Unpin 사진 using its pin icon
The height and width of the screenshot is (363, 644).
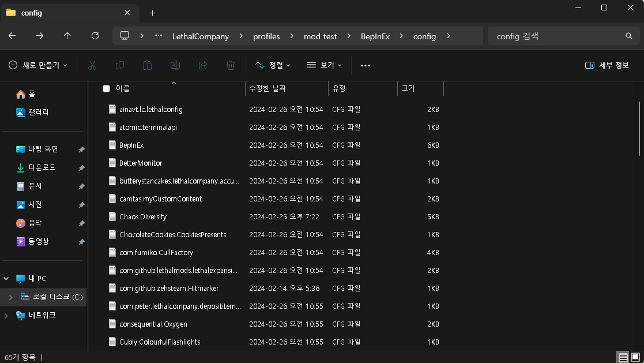81,205
